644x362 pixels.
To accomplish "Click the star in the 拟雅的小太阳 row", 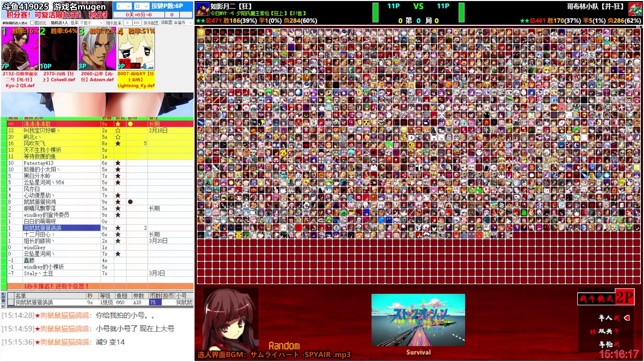I will coord(118,169).
